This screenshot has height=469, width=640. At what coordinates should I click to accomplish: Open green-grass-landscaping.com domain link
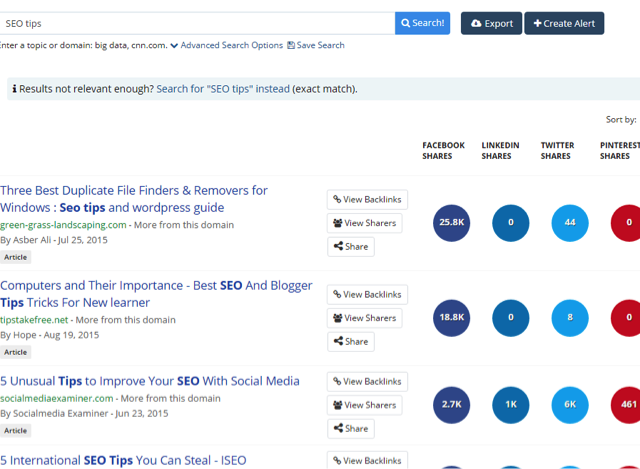pyautogui.click(x=63, y=225)
